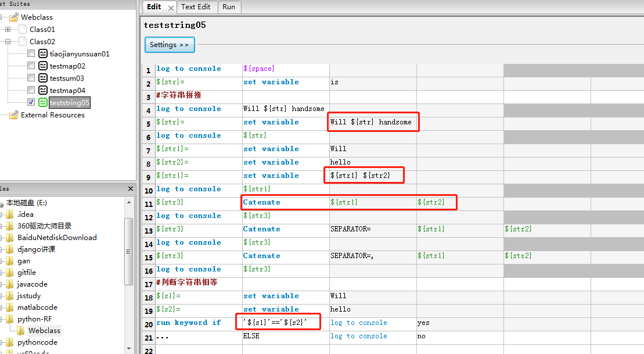Click the #字符串拼接 comment cell
644x354 pixels.
tap(199, 96)
